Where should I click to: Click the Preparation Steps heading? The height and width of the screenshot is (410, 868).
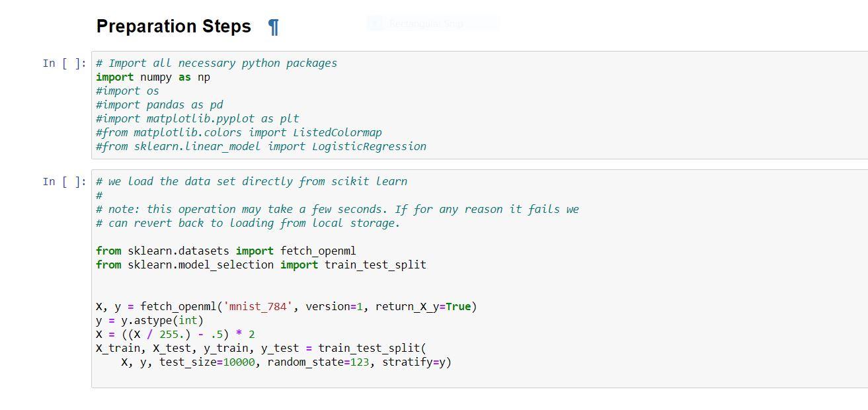(173, 26)
